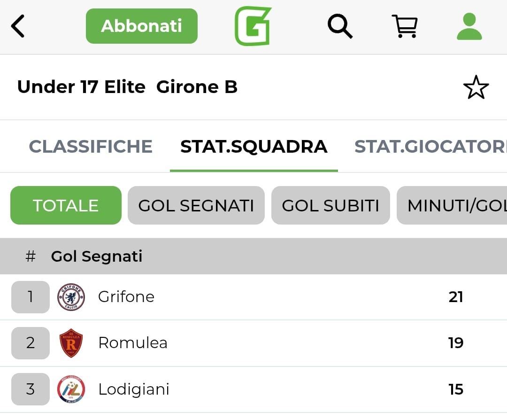Screen dimensions: 507x420
Task: Open the STAT.SQUADRA tab
Action: pyautogui.click(x=253, y=147)
